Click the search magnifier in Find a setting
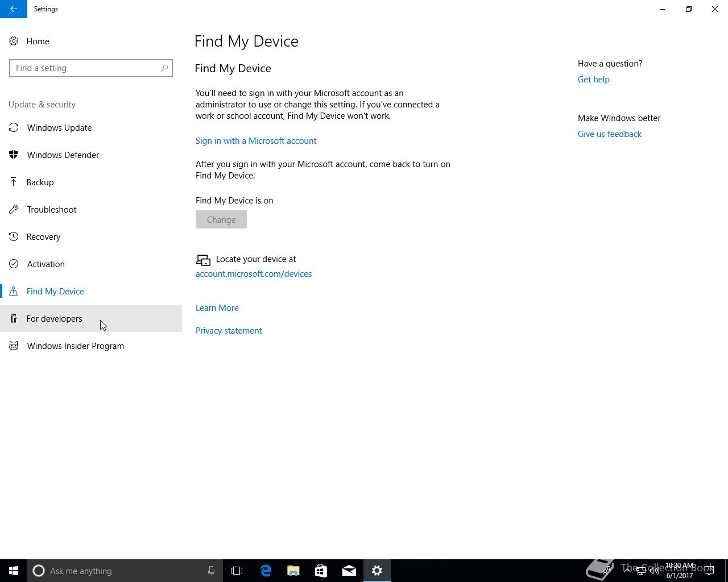This screenshot has height=582, width=728. pyautogui.click(x=164, y=68)
